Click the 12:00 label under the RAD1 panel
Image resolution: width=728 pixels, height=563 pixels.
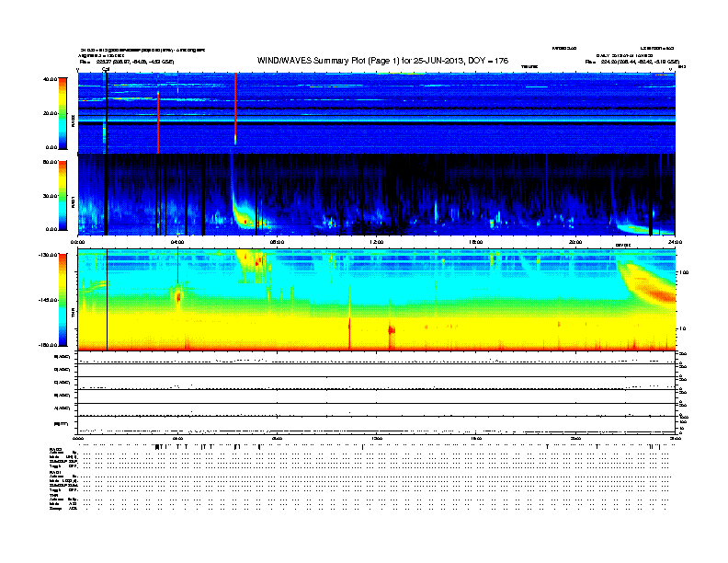(377, 242)
